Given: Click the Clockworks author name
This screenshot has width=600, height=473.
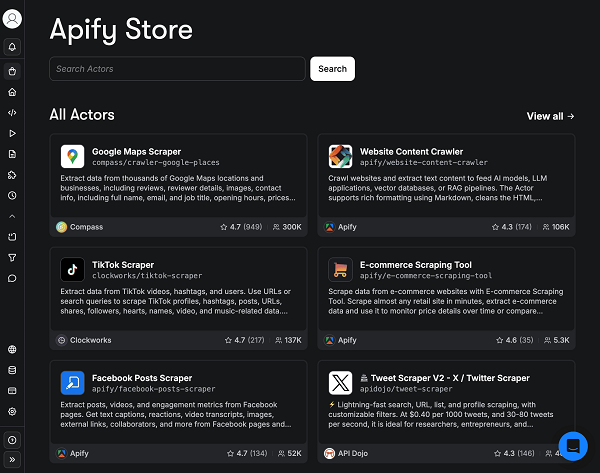Looking at the screenshot, I should (x=91, y=340).
